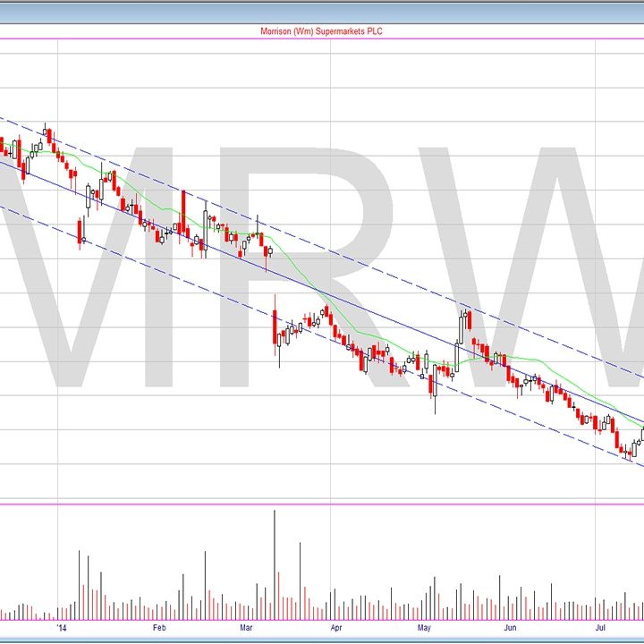
Task: Click the 'May' date axis label
Action: pyautogui.click(x=424, y=628)
